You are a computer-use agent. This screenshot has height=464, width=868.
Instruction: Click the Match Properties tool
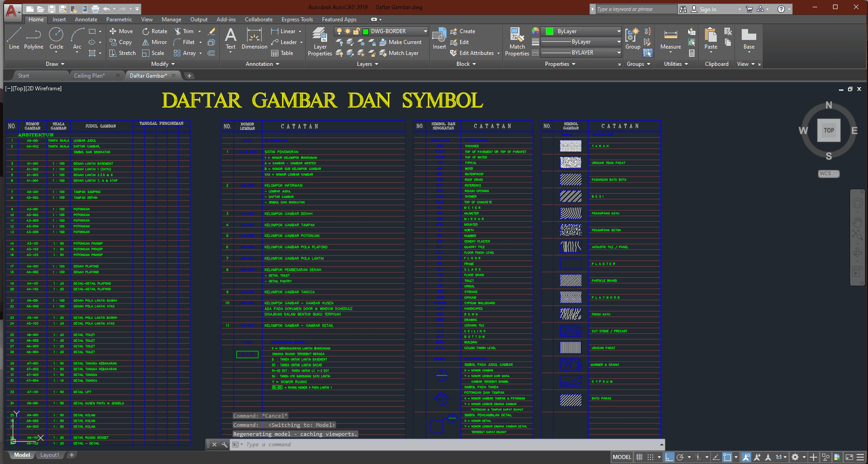point(517,42)
